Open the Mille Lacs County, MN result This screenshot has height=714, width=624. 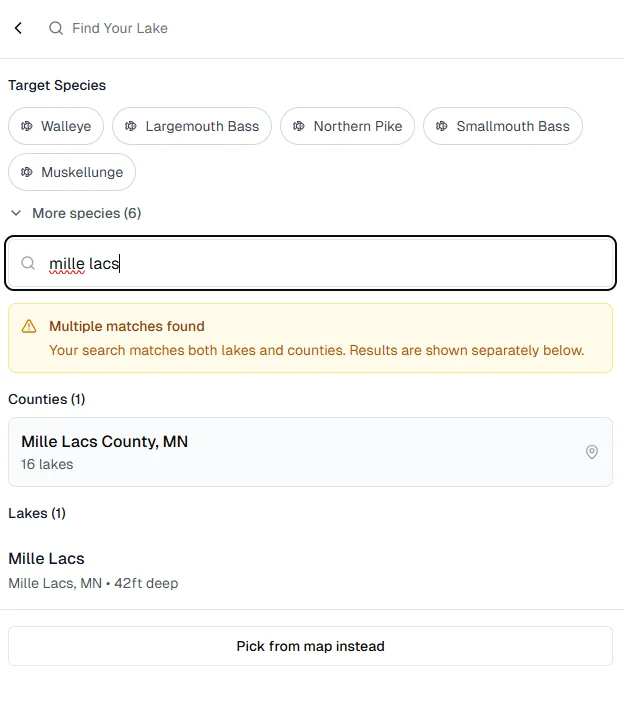(x=300, y=452)
